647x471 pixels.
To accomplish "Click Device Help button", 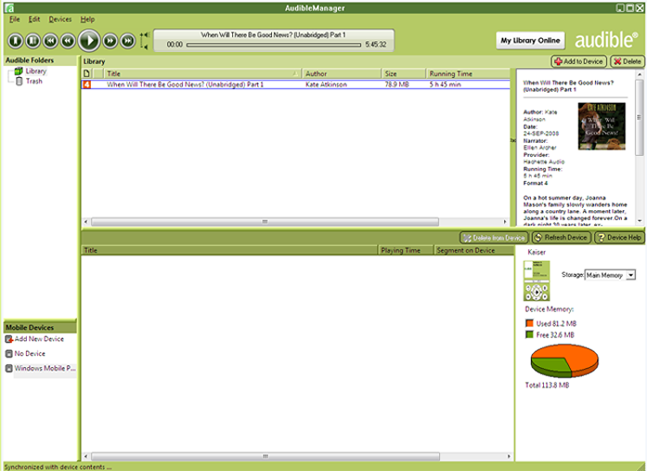I will point(619,238).
